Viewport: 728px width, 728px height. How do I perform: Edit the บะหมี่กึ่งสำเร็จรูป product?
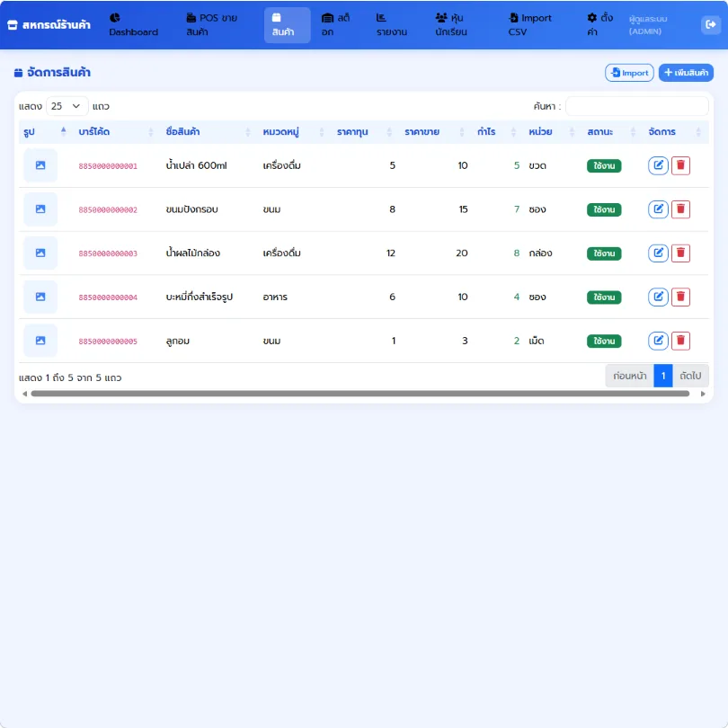pos(657,297)
